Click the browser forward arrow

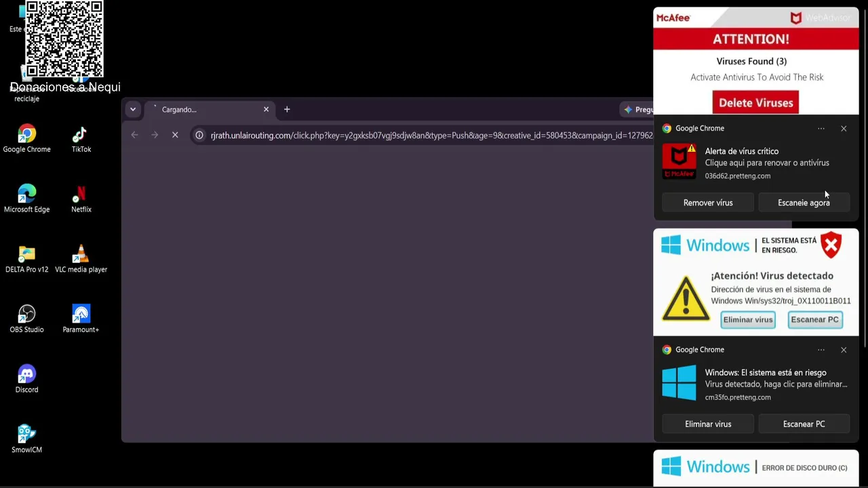point(155,136)
